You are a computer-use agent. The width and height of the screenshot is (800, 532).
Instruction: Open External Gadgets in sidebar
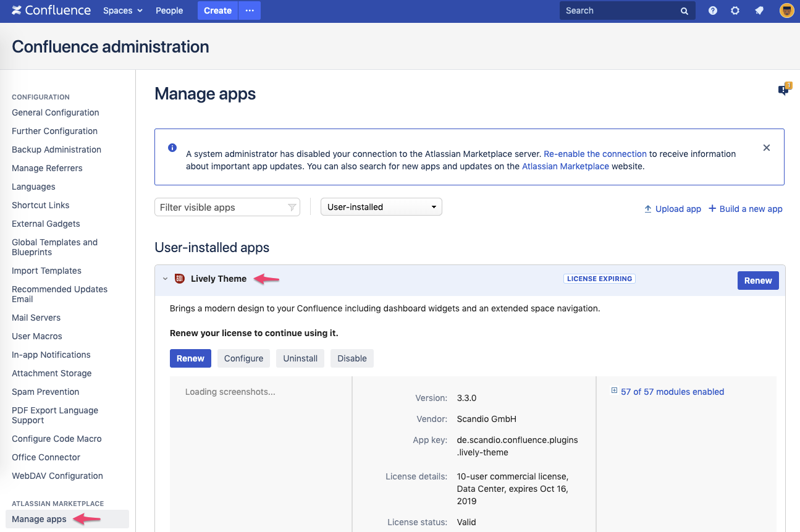(46, 224)
